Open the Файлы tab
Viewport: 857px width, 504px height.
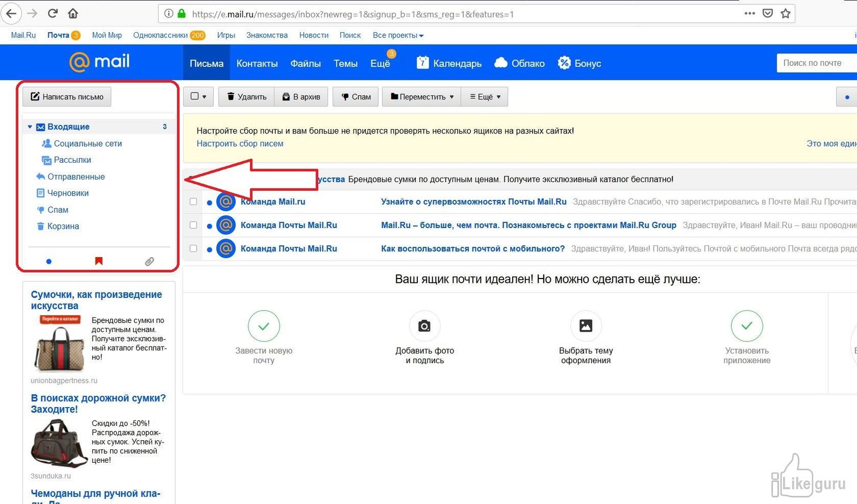tap(305, 63)
